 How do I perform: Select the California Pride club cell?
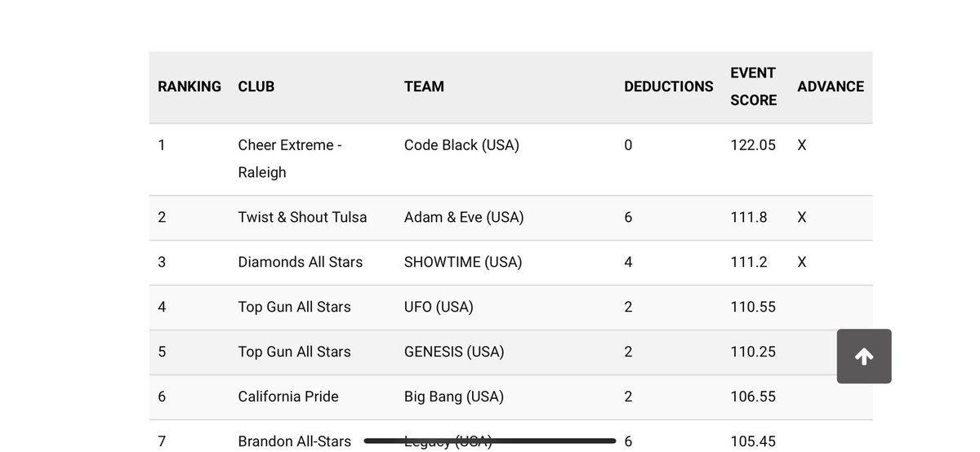click(x=287, y=397)
